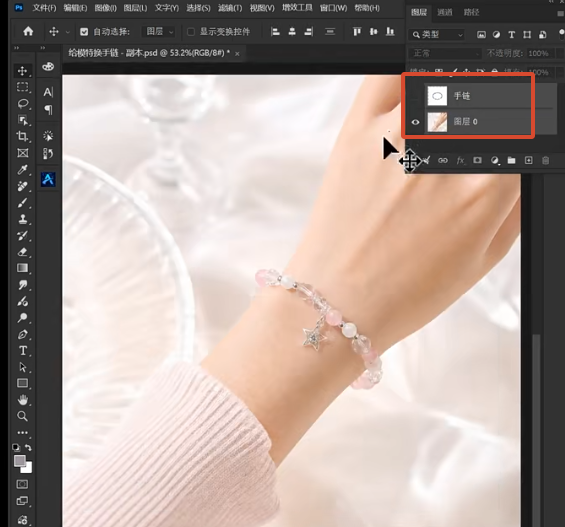Screen dimensions: 565x527
Task: Select the Frame tool
Action: pos(22,153)
